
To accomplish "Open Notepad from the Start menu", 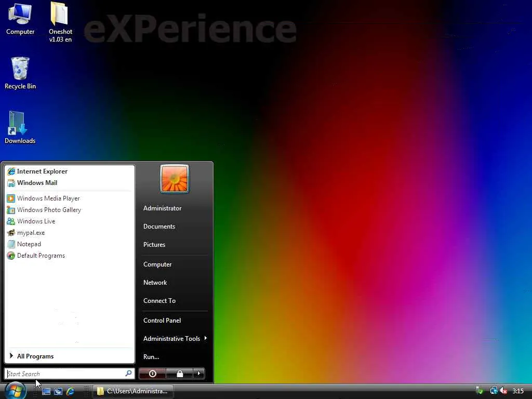I will tap(70, 244).
